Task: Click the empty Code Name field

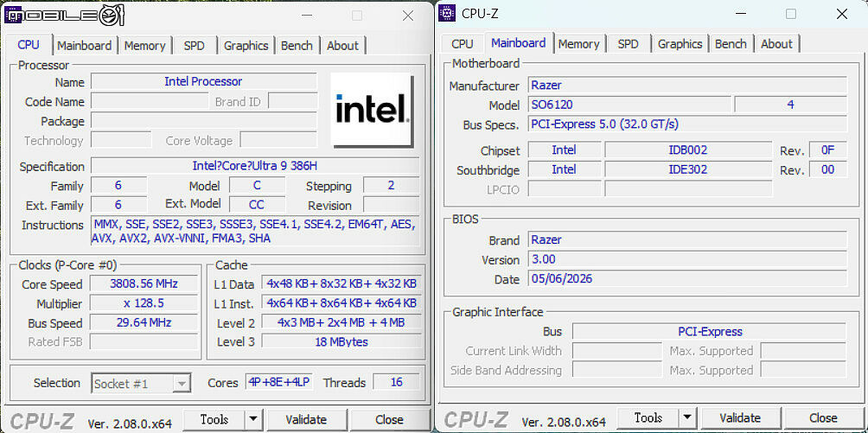Action: [150, 101]
